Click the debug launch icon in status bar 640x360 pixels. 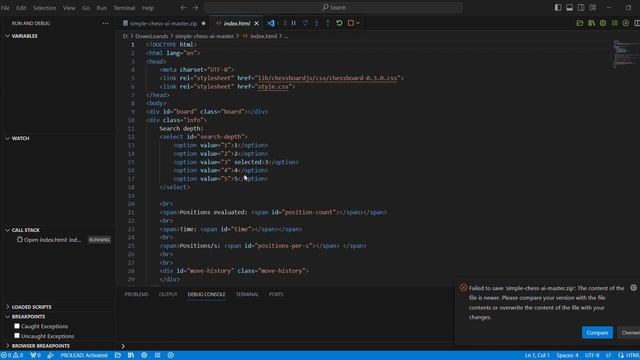(50, 355)
